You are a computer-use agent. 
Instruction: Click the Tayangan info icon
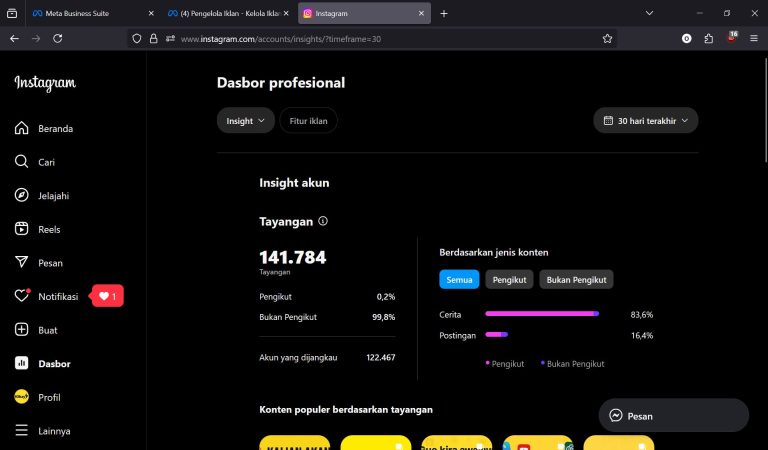click(x=323, y=221)
